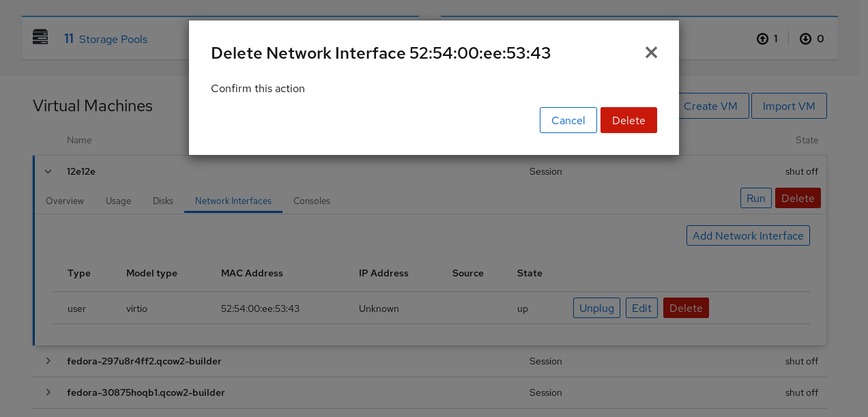Select the Network Interfaces tab
The width and height of the screenshot is (868, 417).
click(x=233, y=201)
